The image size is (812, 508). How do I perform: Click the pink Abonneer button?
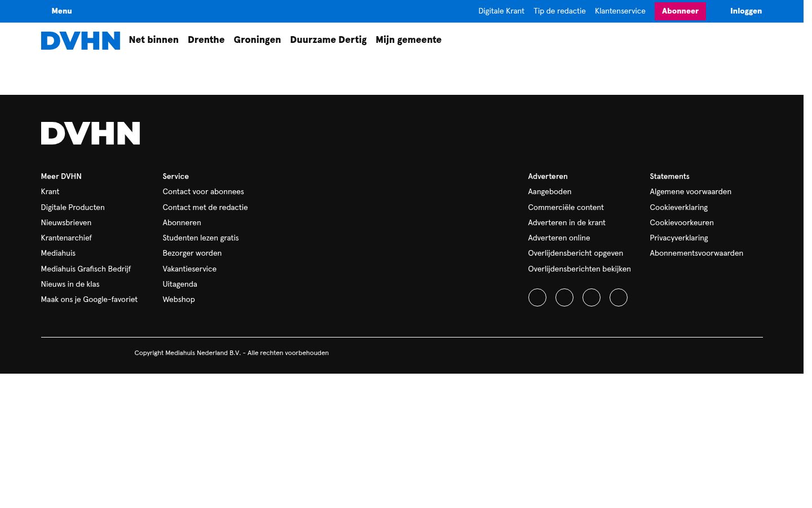680,11
